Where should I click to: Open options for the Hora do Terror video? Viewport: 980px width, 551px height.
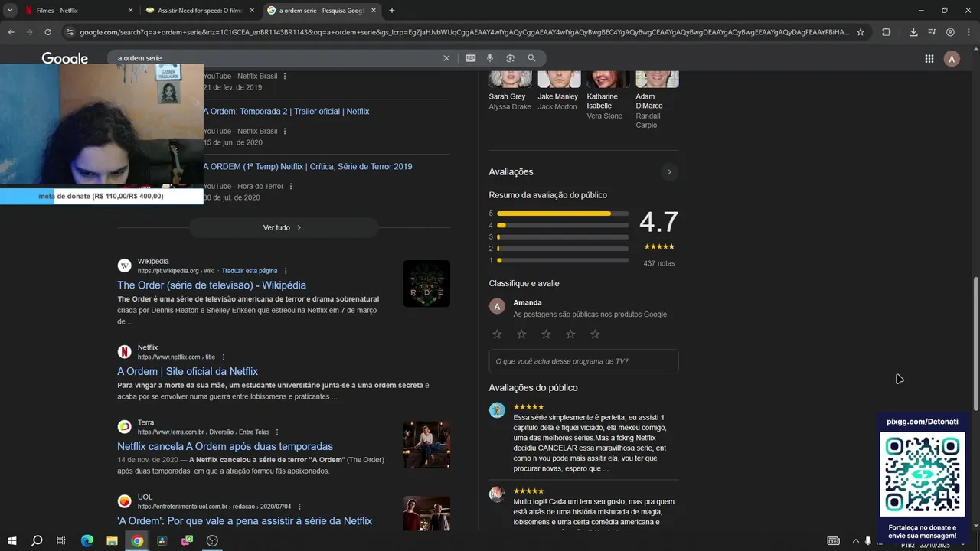291,186
